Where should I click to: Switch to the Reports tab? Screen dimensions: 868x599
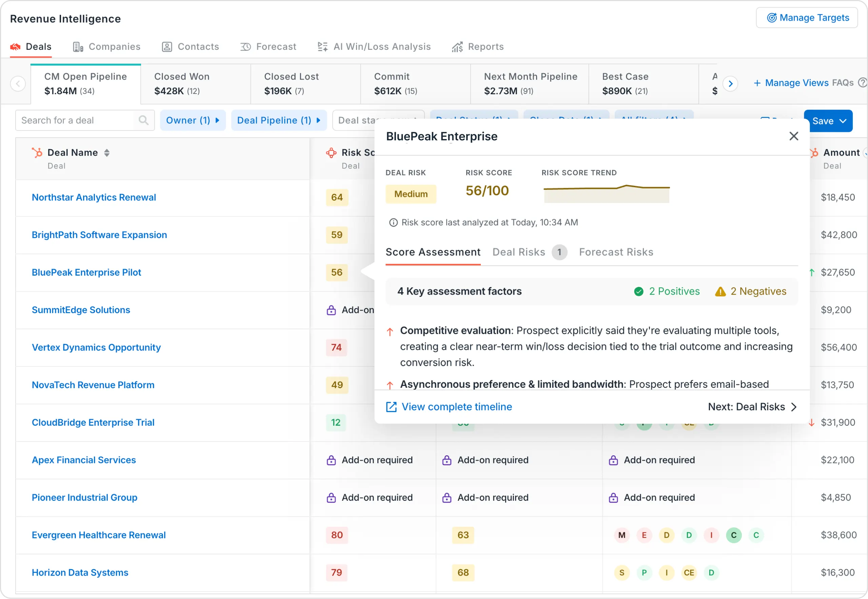point(477,46)
